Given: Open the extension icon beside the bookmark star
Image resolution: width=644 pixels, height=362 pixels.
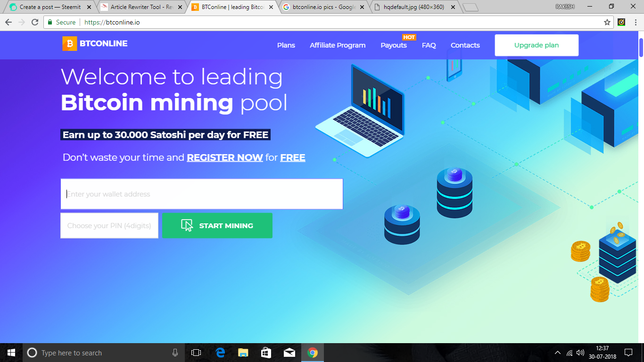Looking at the screenshot, I should (621, 22).
